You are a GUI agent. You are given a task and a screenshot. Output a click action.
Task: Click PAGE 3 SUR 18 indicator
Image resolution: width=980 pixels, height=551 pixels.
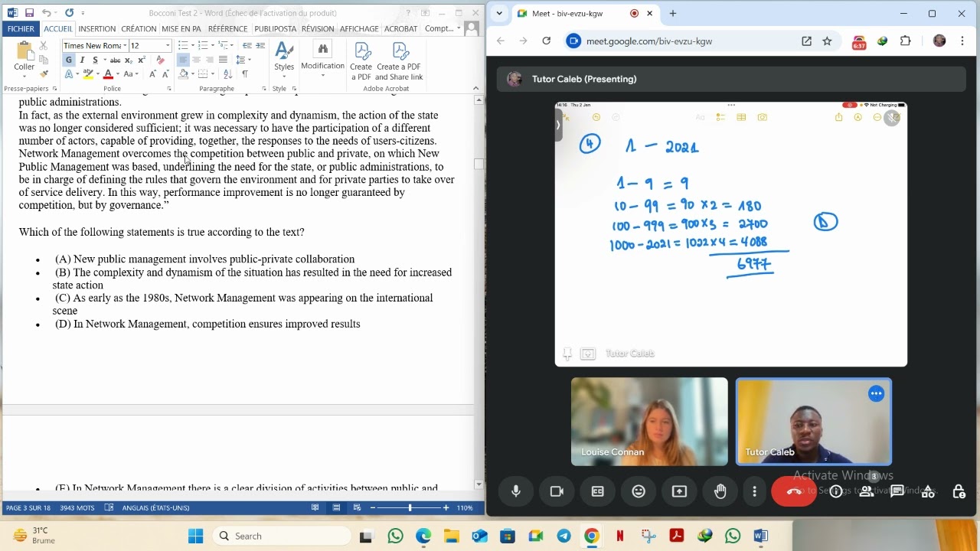(x=28, y=508)
